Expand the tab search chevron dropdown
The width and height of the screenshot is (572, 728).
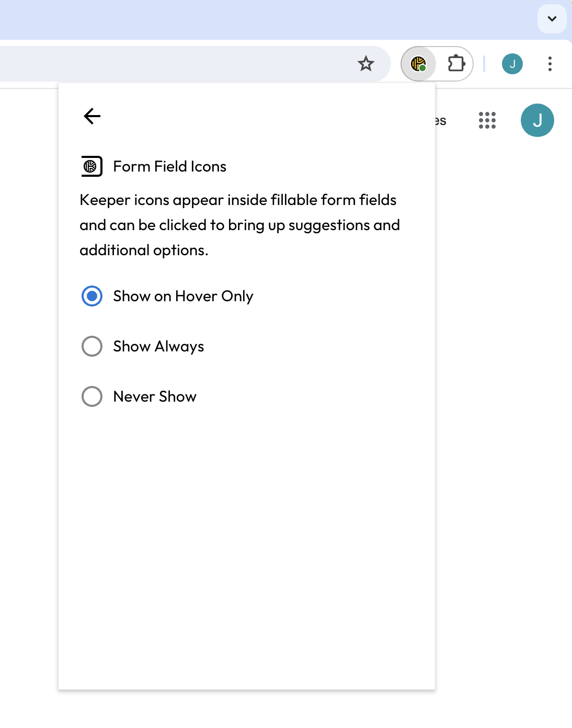pos(552,19)
